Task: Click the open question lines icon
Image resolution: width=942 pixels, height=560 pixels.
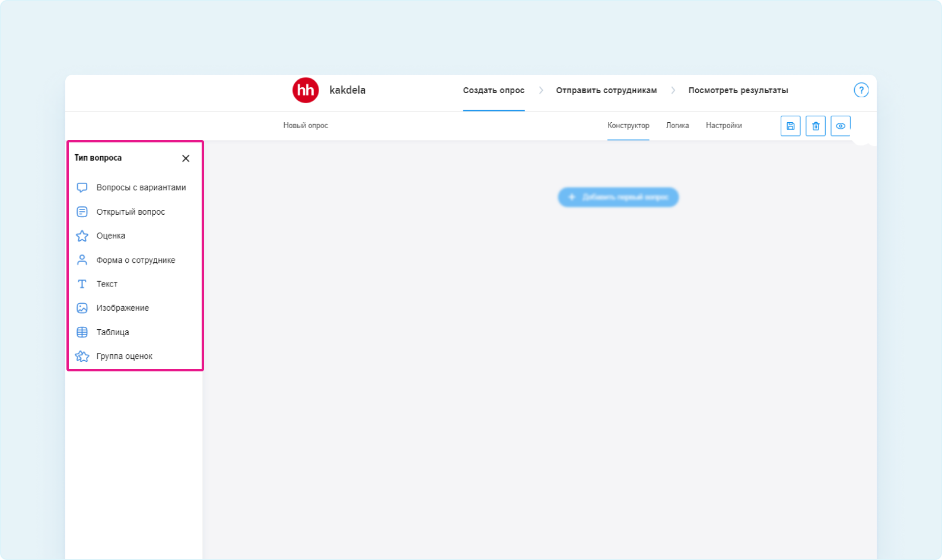Action: coord(82,212)
